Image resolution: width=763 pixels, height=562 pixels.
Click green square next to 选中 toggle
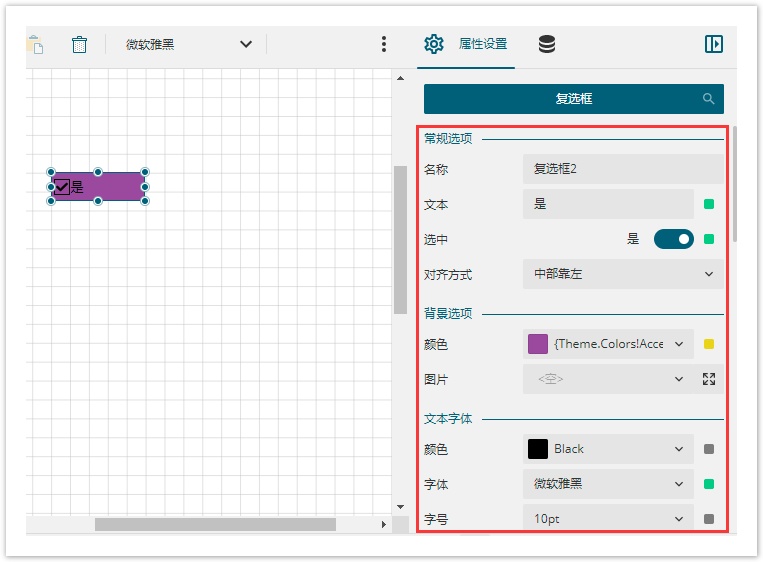click(709, 239)
